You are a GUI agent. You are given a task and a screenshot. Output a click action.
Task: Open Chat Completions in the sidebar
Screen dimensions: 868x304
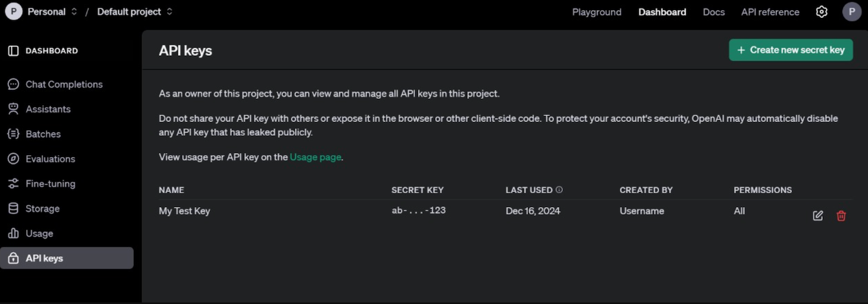tap(64, 84)
